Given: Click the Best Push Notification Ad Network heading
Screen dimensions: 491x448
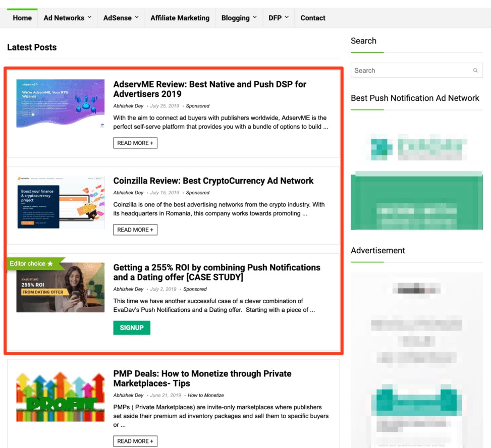Looking at the screenshot, I should pyautogui.click(x=415, y=98).
